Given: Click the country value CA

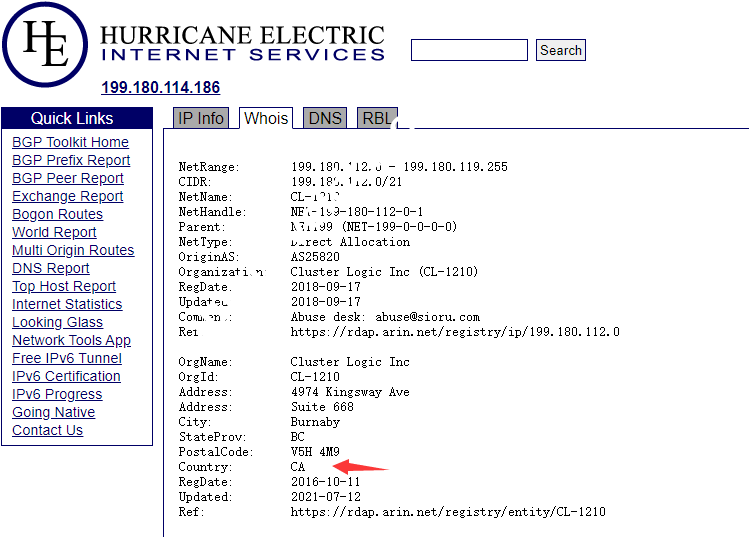Looking at the screenshot, I should (298, 467).
